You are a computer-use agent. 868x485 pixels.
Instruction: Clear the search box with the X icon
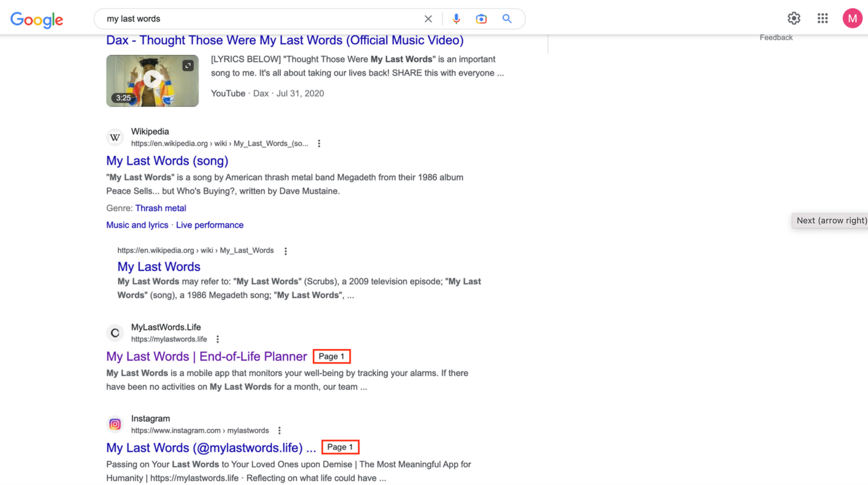tap(428, 19)
